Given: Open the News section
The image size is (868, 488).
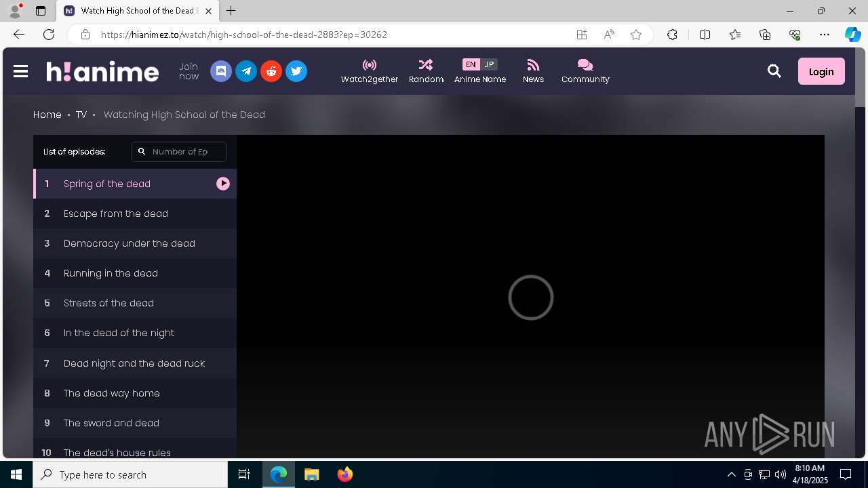Looking at the screenshot, I should coord(533,71).
